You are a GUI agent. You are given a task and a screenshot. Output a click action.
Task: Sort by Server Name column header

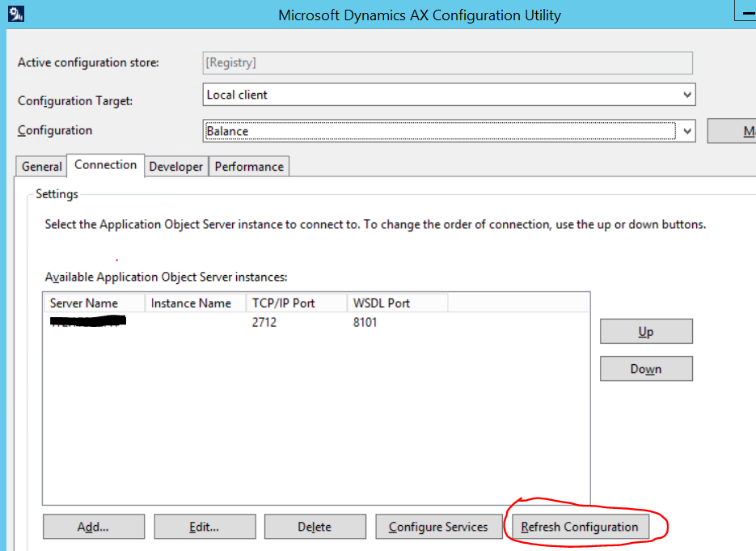point(95,303)
